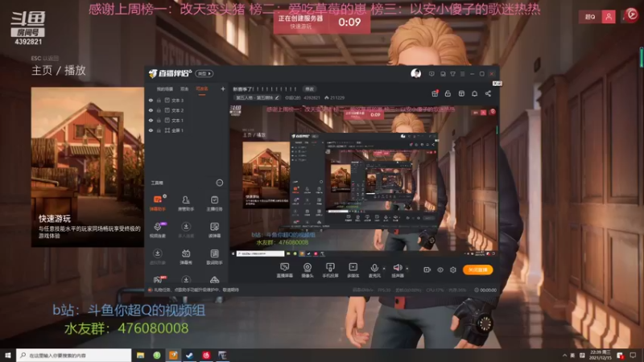Open the hamburger menu in the title bar
This screenshot has height=362, width=644.
[462, 74]
